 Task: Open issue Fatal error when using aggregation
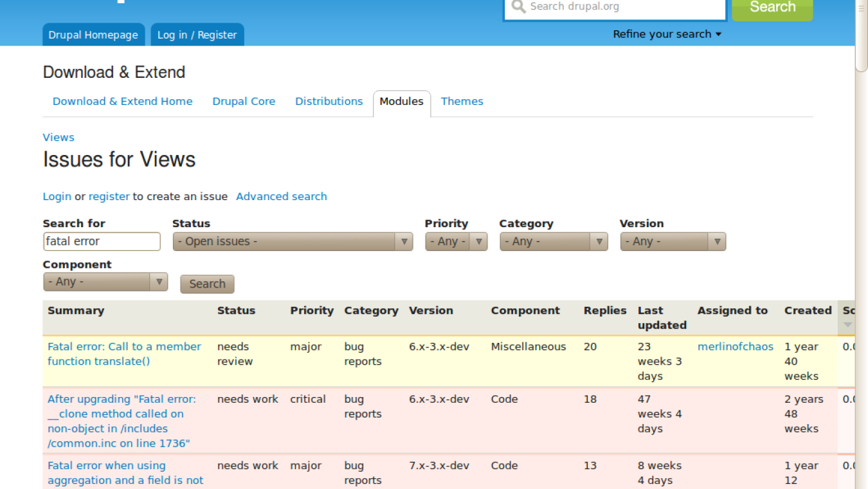point(125,473)
